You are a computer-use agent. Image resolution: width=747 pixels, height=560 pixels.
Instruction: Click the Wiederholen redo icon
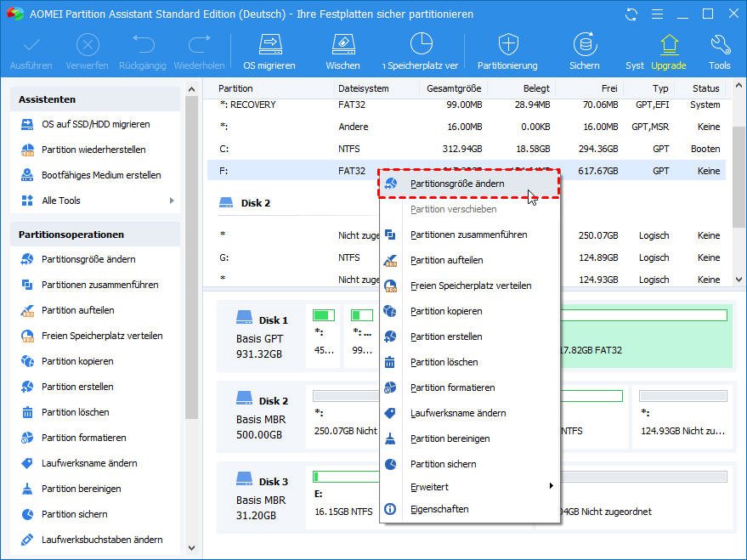[x=199, y=45]
